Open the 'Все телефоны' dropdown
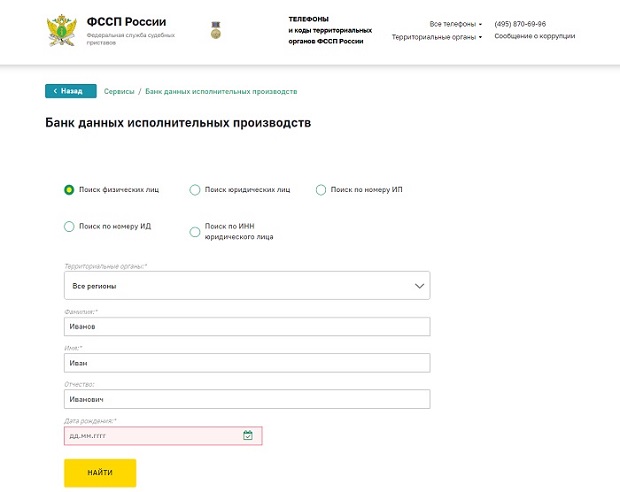This screenshot has height=492, width=620. tap(455, 23)
